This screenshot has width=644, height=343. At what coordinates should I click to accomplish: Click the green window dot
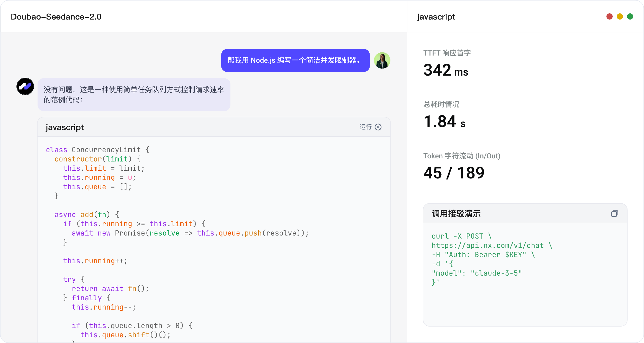(630, 16)
